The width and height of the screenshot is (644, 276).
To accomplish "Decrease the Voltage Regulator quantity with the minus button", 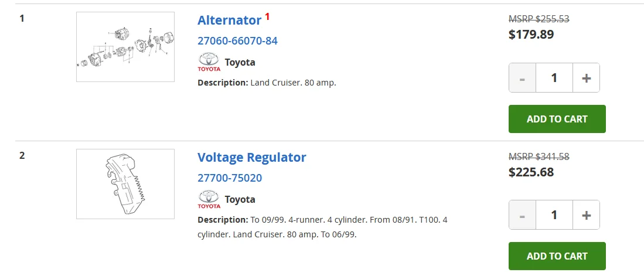I will click(x=522, y=215).
